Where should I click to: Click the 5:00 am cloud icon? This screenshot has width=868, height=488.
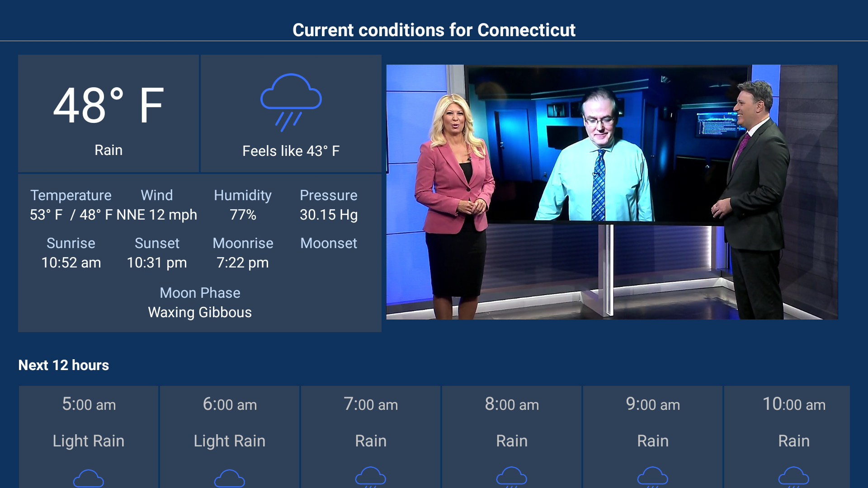click(x=89, y=478)
